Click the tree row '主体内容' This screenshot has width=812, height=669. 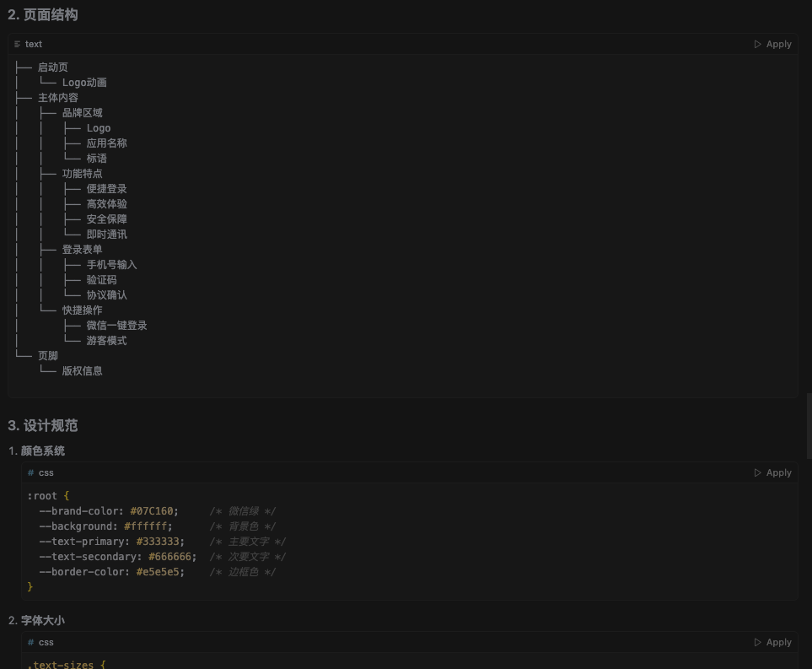[58, 97]
